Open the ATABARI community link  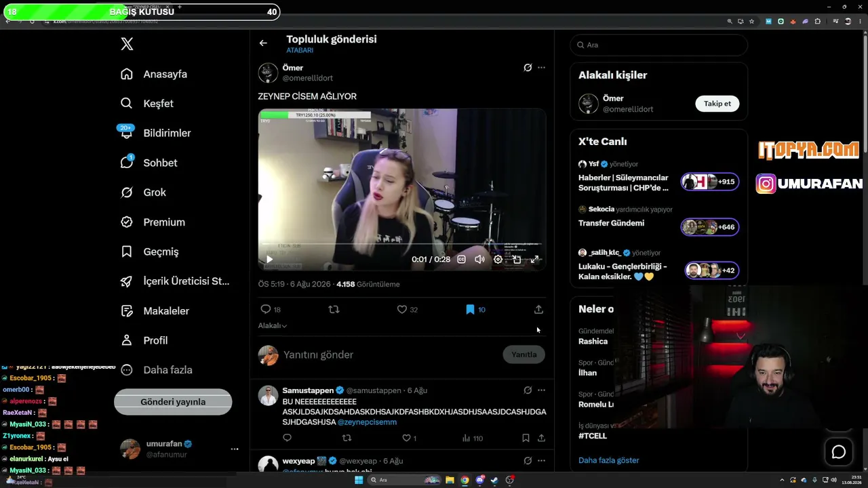pyautogui.click(x=300, y=50)
